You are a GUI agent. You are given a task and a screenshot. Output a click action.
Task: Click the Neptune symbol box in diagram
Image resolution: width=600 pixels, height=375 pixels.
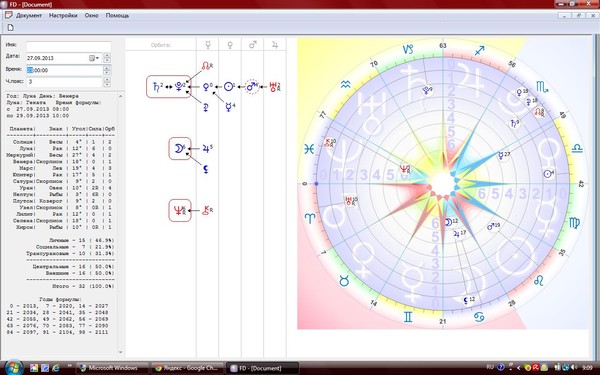tap(180, 210)
